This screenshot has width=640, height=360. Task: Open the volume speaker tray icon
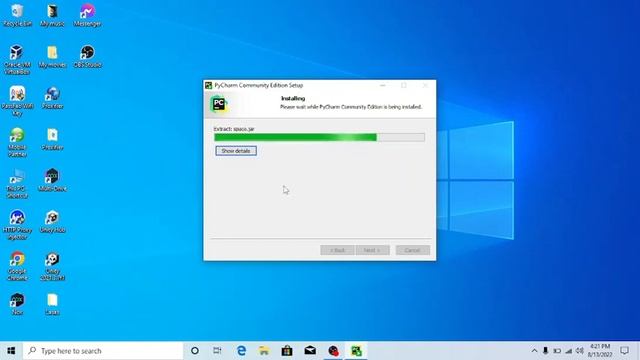coord(580,351)
